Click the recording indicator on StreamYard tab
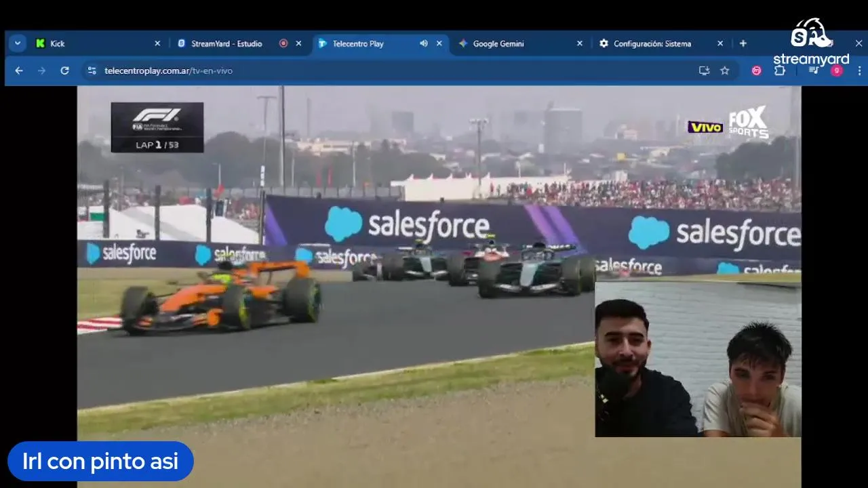The height and width of the screenshot is (488, 868). pos(283,43)
